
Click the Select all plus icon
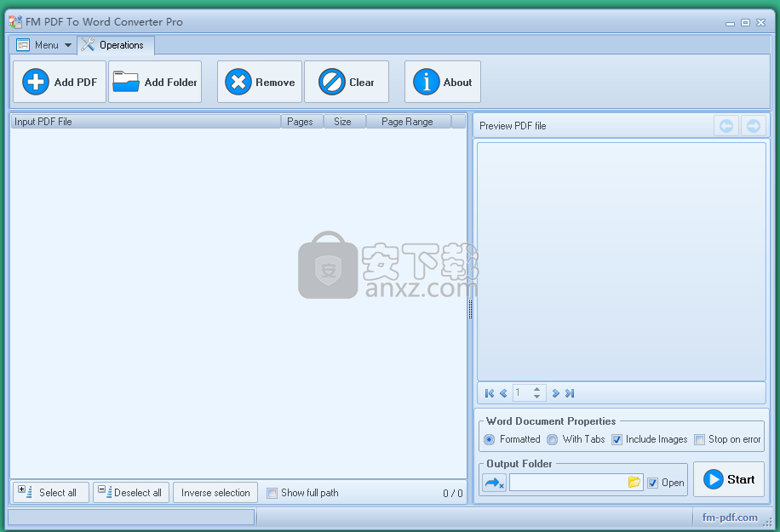(25, 492)
